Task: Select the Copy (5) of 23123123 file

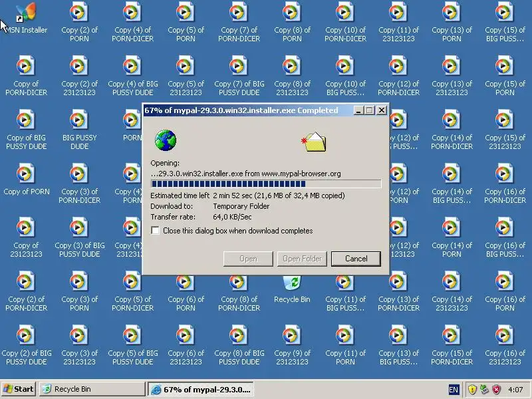Action: [186, 76]
